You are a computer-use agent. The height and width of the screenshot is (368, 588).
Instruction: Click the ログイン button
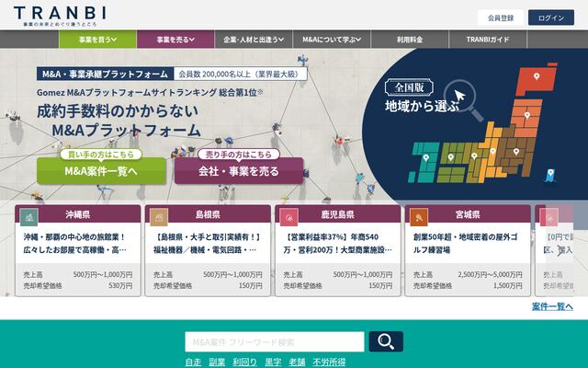click(551, 17)
